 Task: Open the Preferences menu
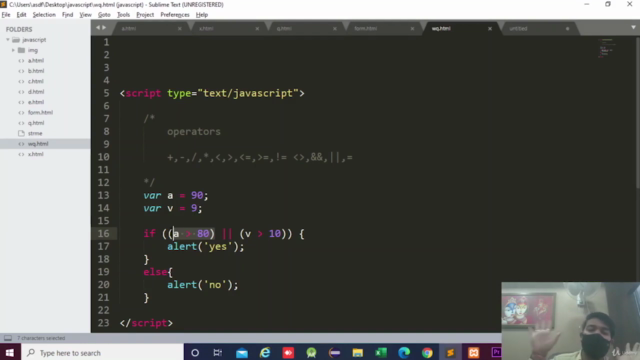tap(175, 15)
